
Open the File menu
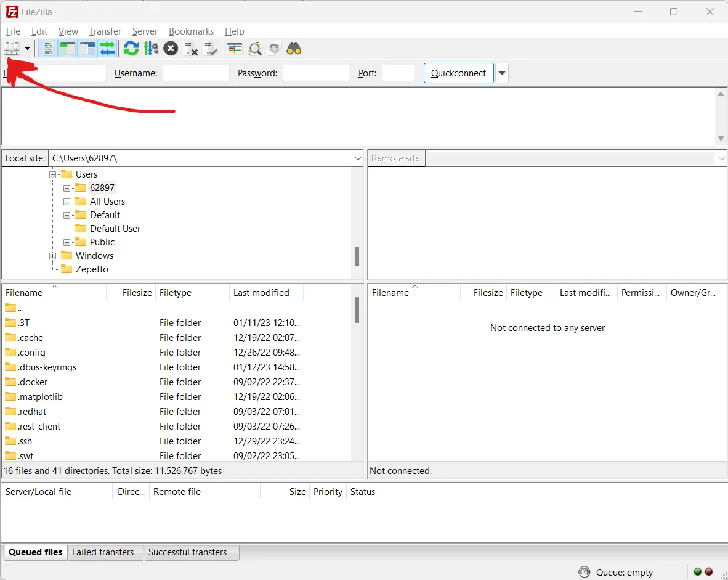click(x=13, y=31)
